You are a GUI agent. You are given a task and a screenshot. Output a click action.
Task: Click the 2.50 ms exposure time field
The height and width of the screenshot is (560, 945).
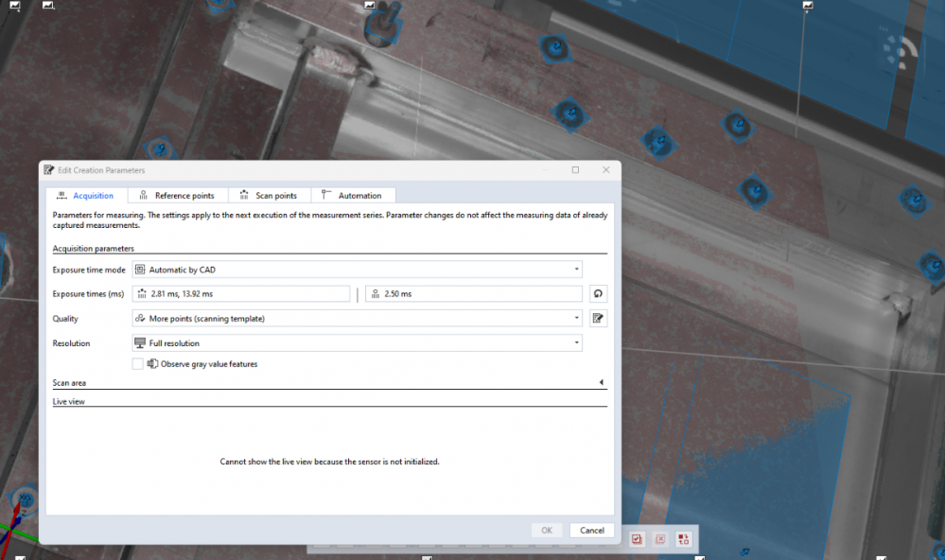pos(473,294)
